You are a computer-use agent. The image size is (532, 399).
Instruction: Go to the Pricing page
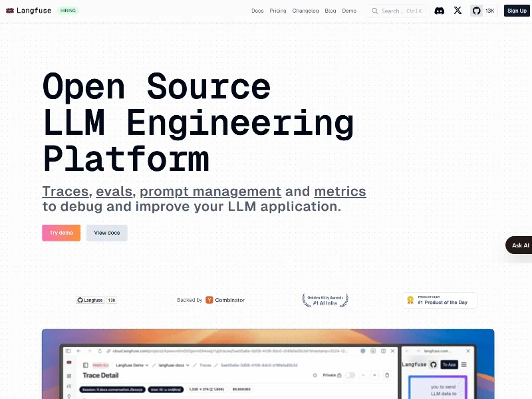278,11
